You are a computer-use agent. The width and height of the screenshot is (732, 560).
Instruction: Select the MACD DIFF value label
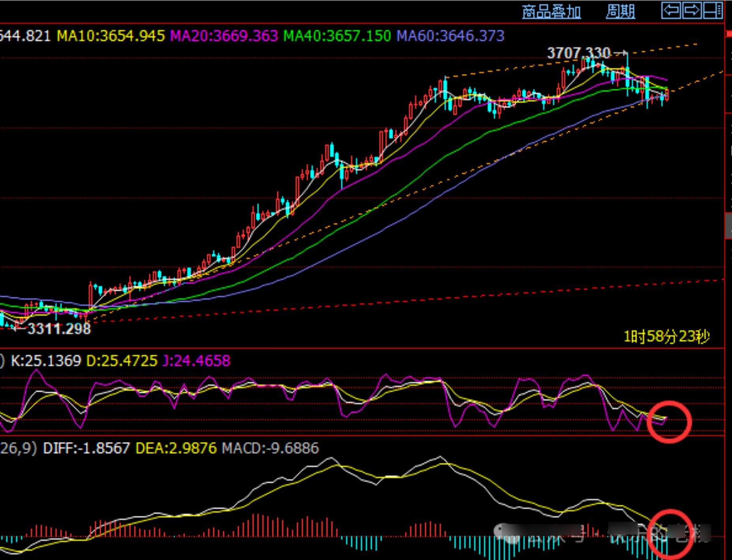86,448
